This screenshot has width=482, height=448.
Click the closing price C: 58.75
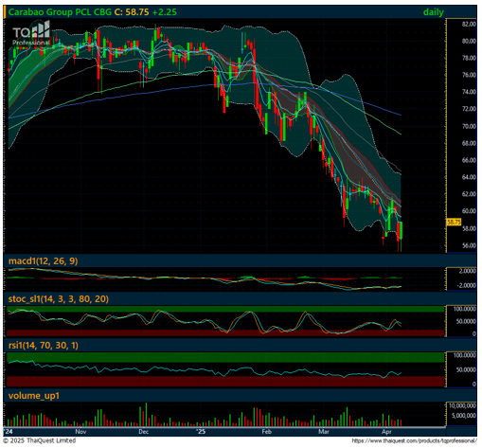click(x=132, y=12)
